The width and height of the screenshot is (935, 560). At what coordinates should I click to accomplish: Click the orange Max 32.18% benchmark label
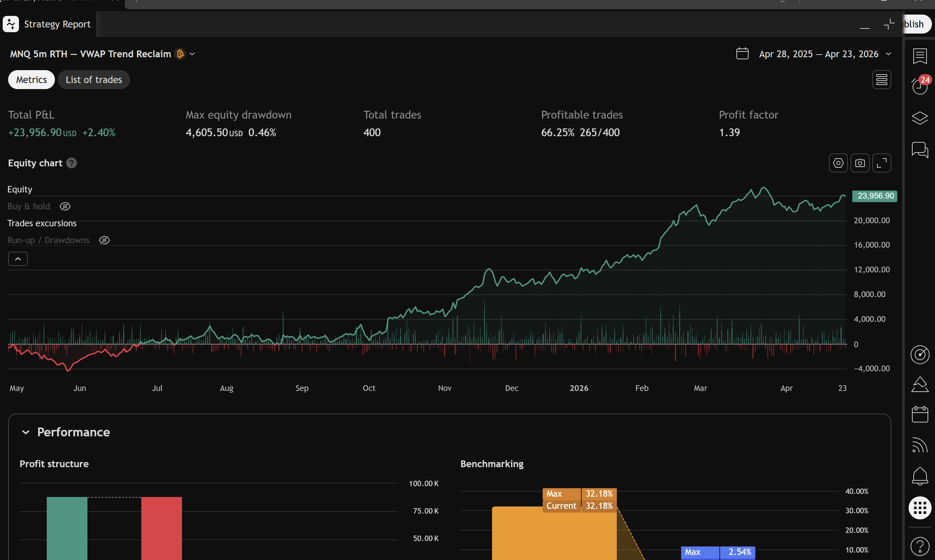580,494
